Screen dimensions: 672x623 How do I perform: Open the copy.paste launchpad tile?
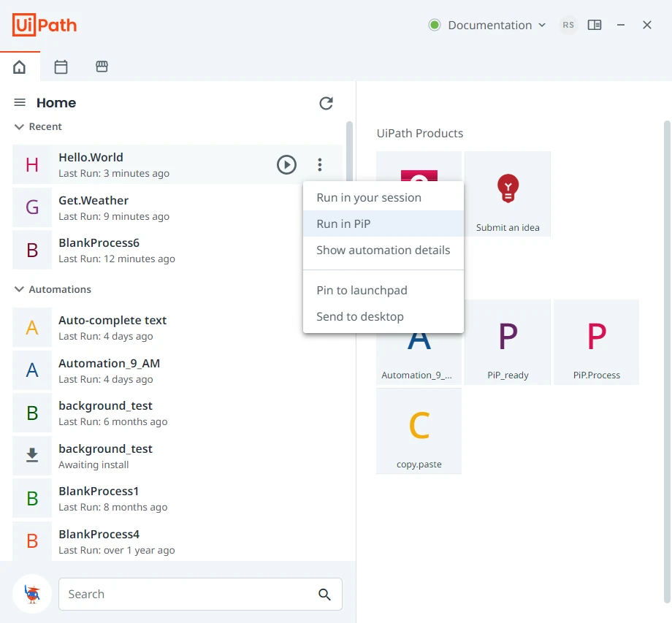419,431
